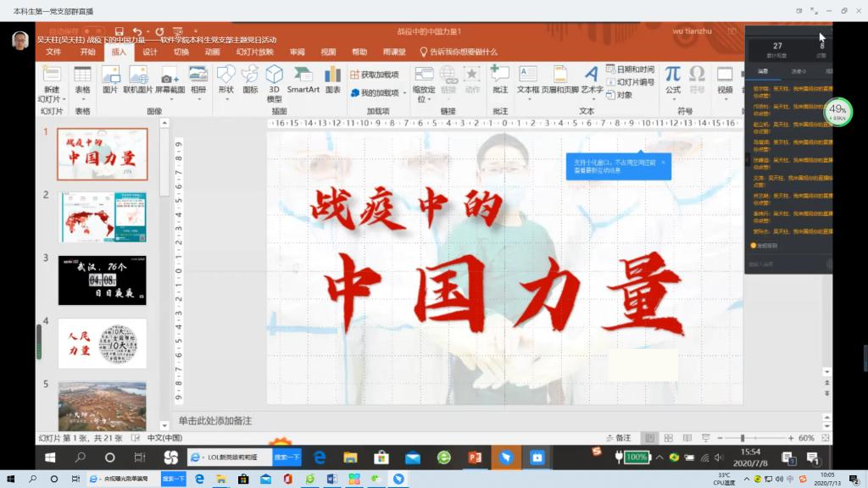Screen dimensions: 868x488
Task: Open the 幻灯片放映 Slide Show tab
Action: coord(254,52)
